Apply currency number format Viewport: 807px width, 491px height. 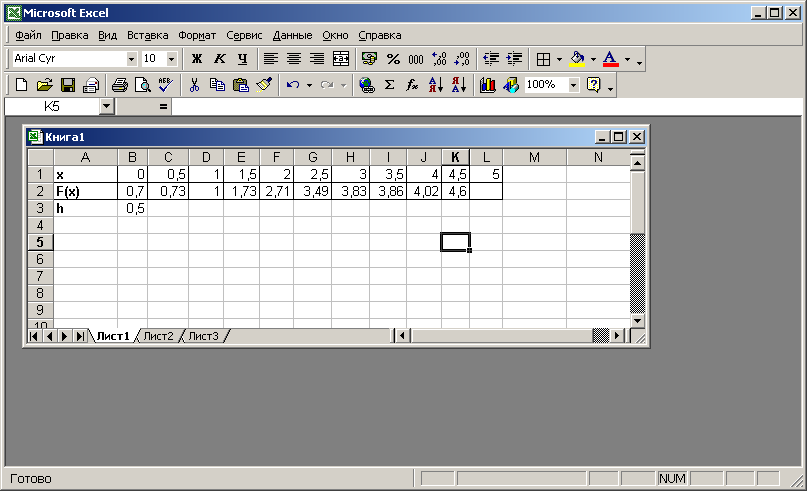coord(369,59)
